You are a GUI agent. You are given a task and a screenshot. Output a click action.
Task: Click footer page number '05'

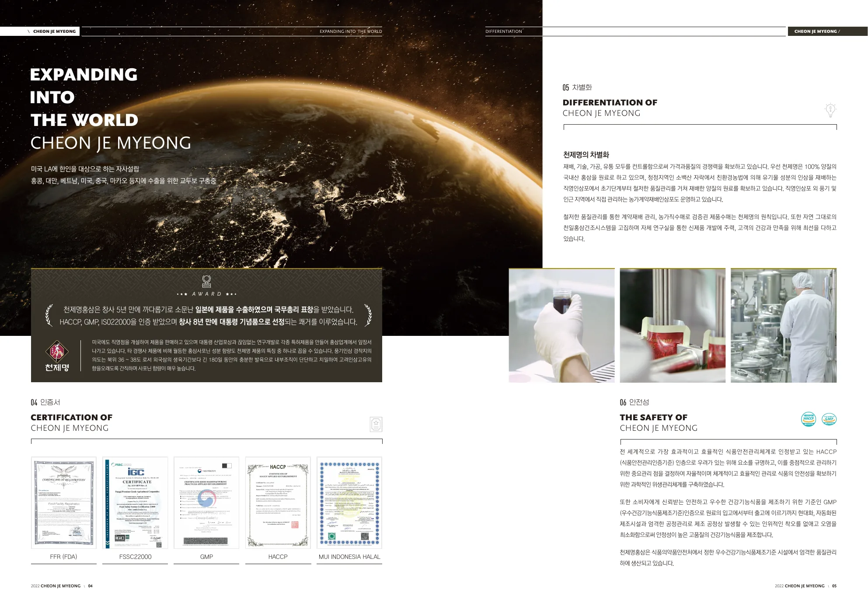coord(834,586)
